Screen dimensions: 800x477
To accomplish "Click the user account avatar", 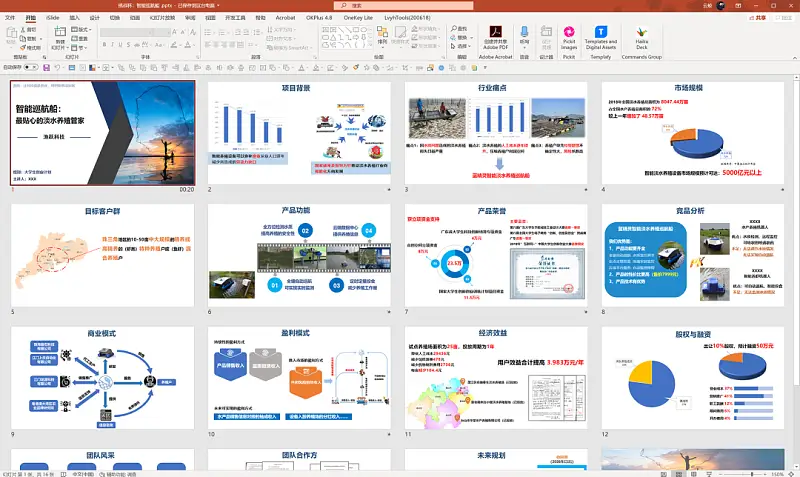I will click(x=721, y=6).
